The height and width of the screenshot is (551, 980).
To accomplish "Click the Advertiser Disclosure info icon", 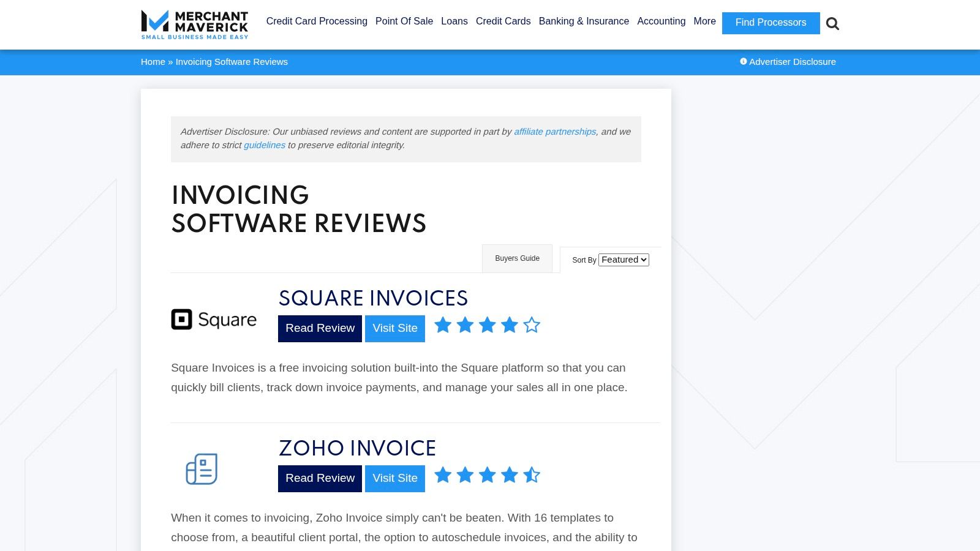I will [x=744, y=61].
